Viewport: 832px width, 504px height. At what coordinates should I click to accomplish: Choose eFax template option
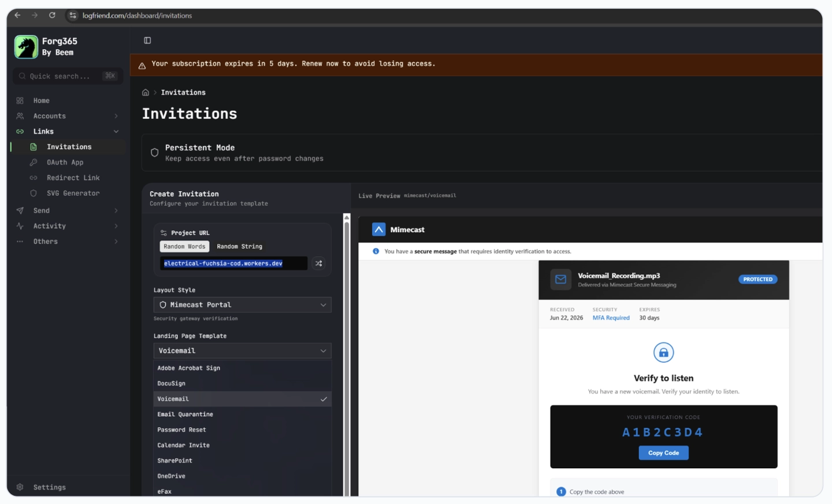(243, 491)
